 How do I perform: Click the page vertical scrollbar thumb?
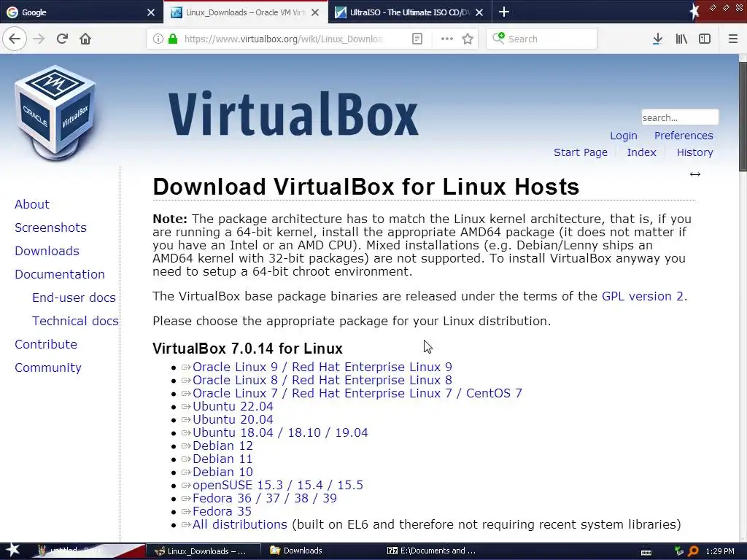pyautogui.click(x=743, y=116)
